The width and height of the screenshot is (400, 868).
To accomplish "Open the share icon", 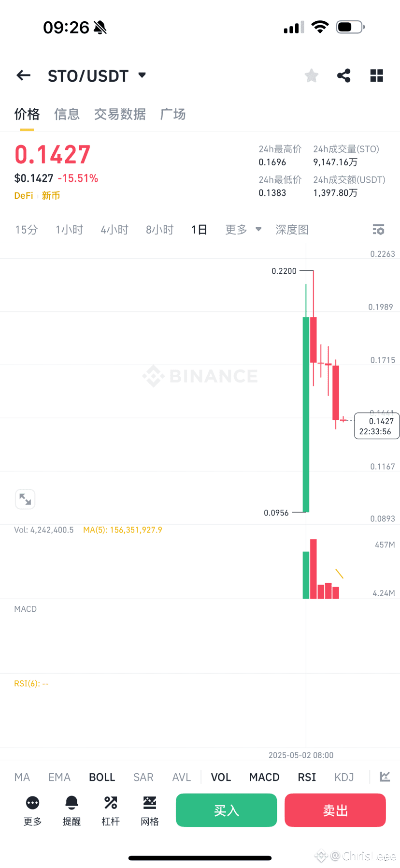I will click(x=344, y=75).
